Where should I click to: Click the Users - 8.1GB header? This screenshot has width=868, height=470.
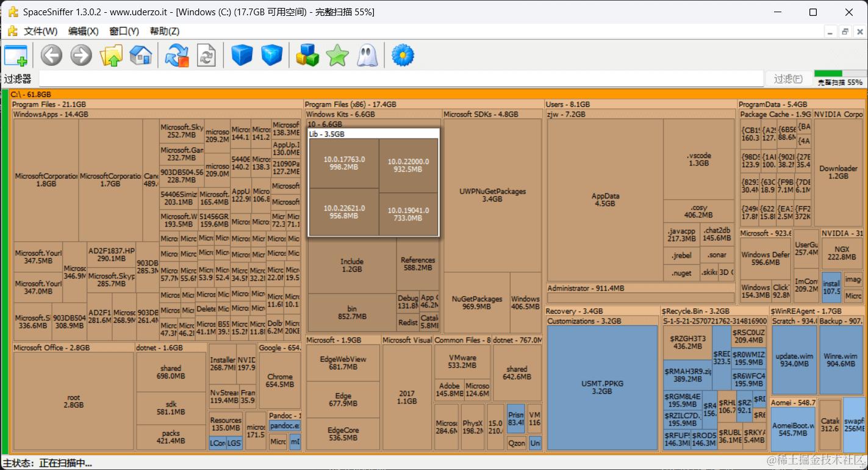tap(640, 104)
